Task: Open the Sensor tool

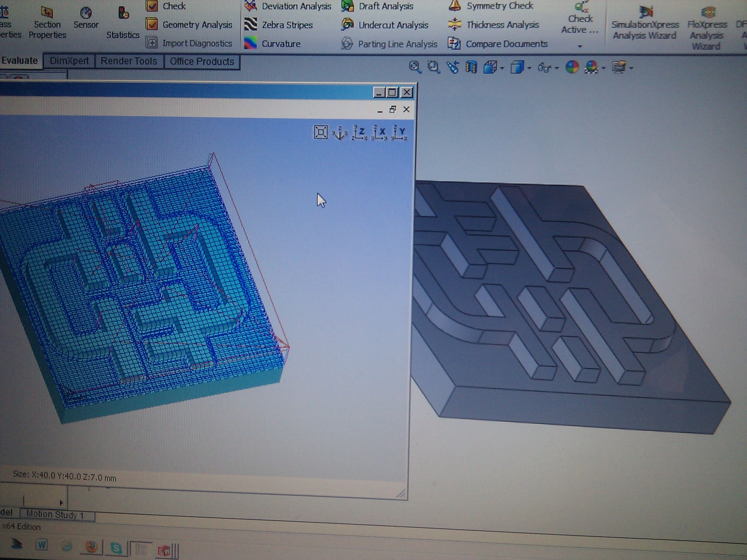Action: tap(86, 18)
